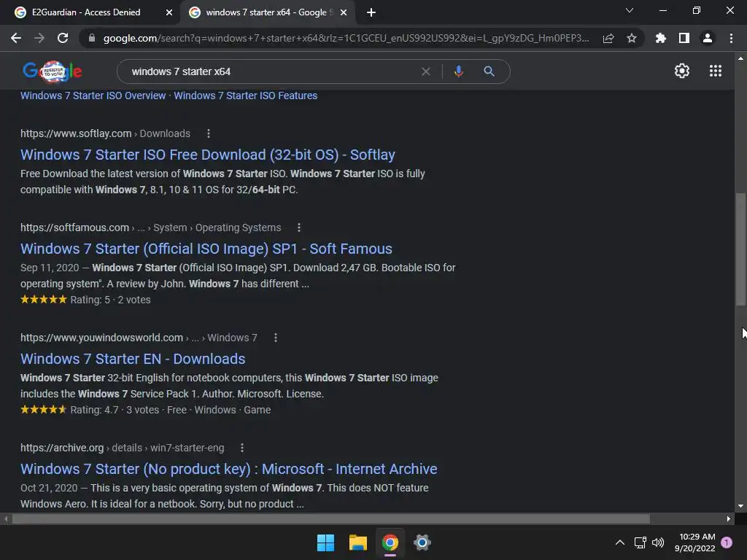Screen dimensions: 747x560
Task: Open the tab search dropdown chevron
Action: pos(630,10)
